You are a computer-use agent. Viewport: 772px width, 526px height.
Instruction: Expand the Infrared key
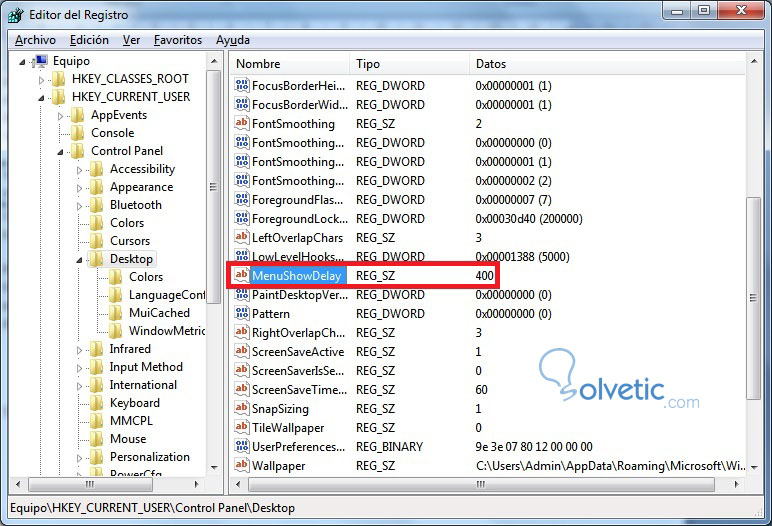(80, 350)
